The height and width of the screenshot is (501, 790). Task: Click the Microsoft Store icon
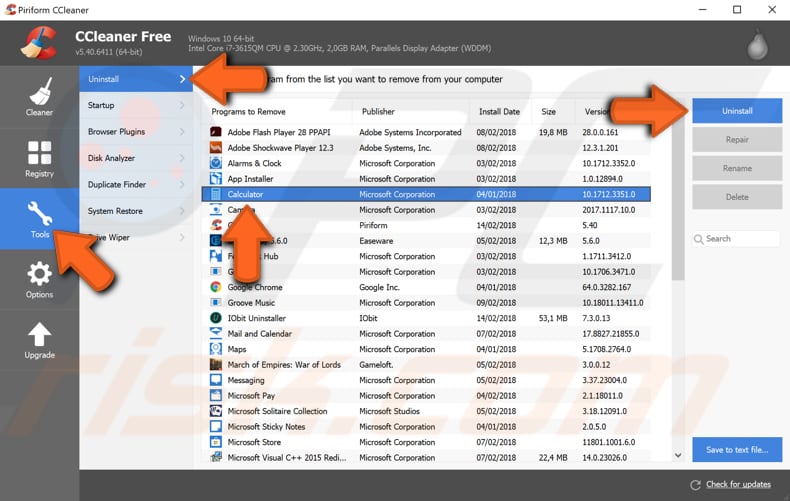tap(216, 442)
